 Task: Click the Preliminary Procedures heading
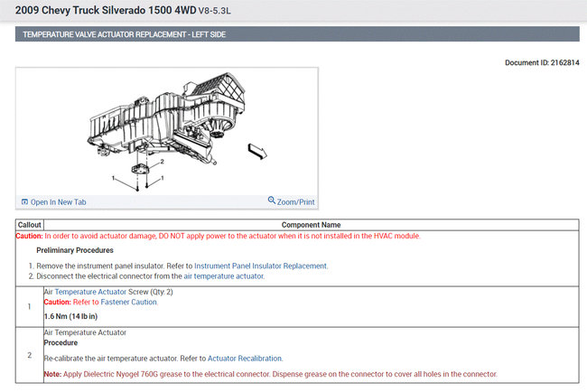(75, 250)
